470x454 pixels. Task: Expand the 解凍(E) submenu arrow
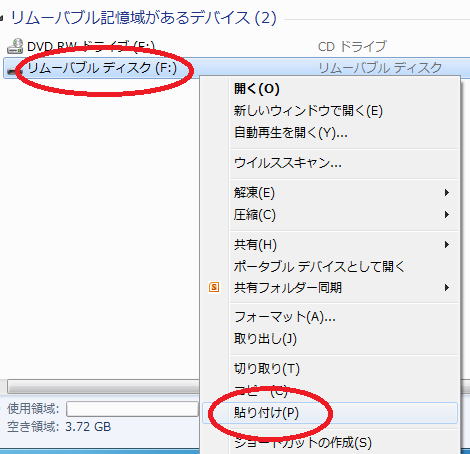pyautogui.click(x=447, y=193)
